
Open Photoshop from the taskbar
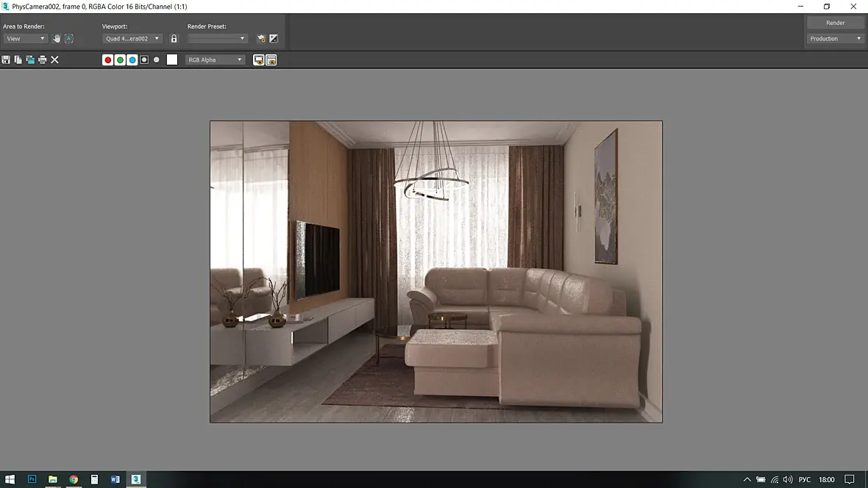[32, 479]
